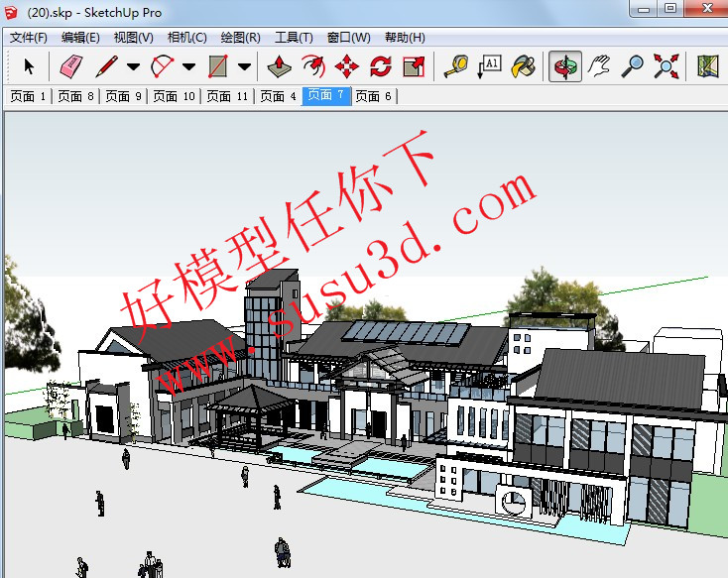This screenshot has height=578, width=728.
Task: Switch to scene tab 页面 9
Action: click(x=123, y=96)
